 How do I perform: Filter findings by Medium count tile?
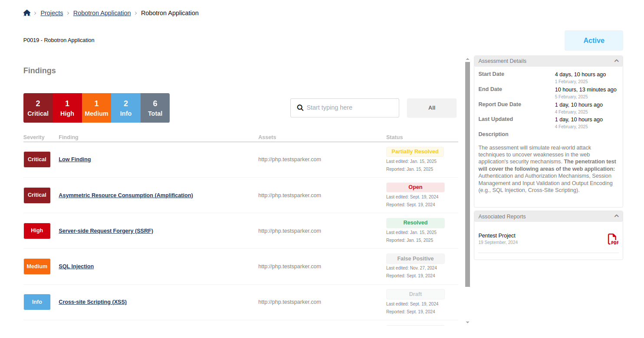coord(96,108)
